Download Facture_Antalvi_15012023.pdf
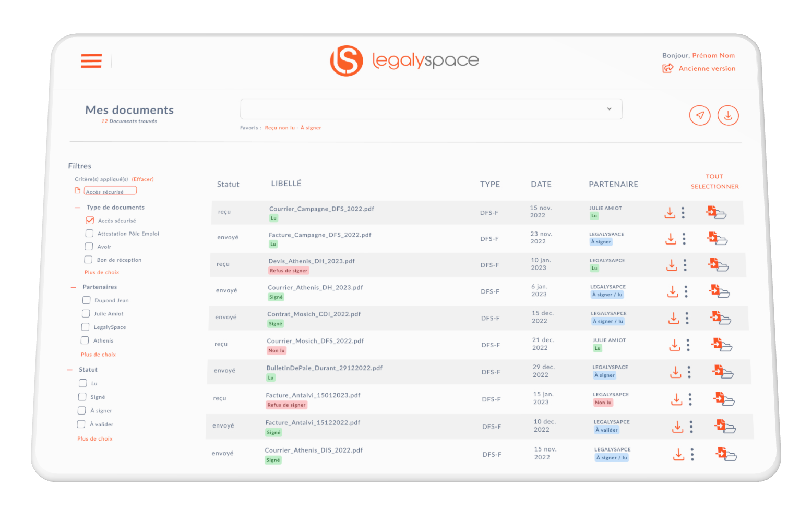The width and height of the screenshot is (812, 512). 677,399
